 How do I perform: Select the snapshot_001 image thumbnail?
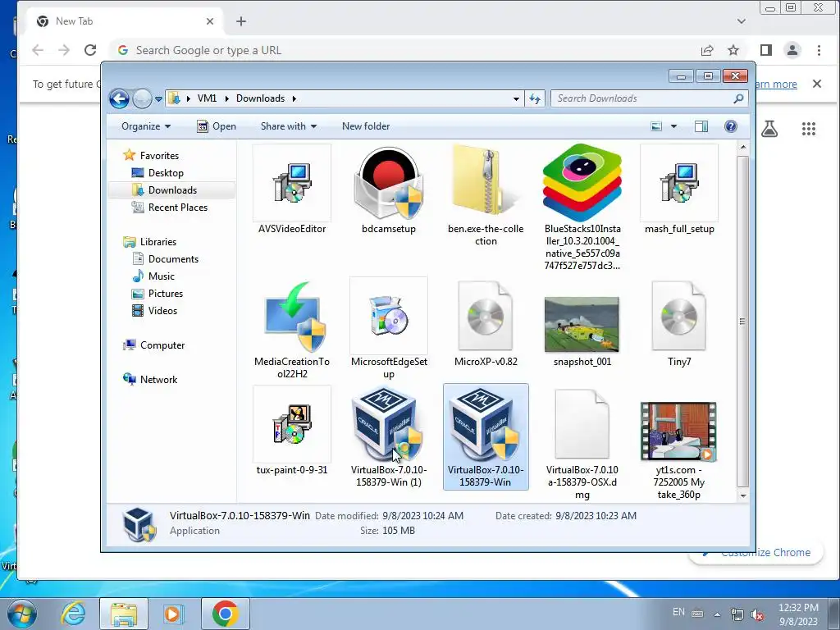point(582,330)
